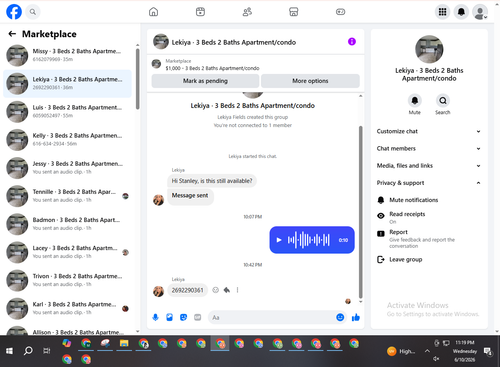The height and width of the screenshot is (367, 500).
Task: Open the Lacey conversation
Action: click(x=67, y=252)
